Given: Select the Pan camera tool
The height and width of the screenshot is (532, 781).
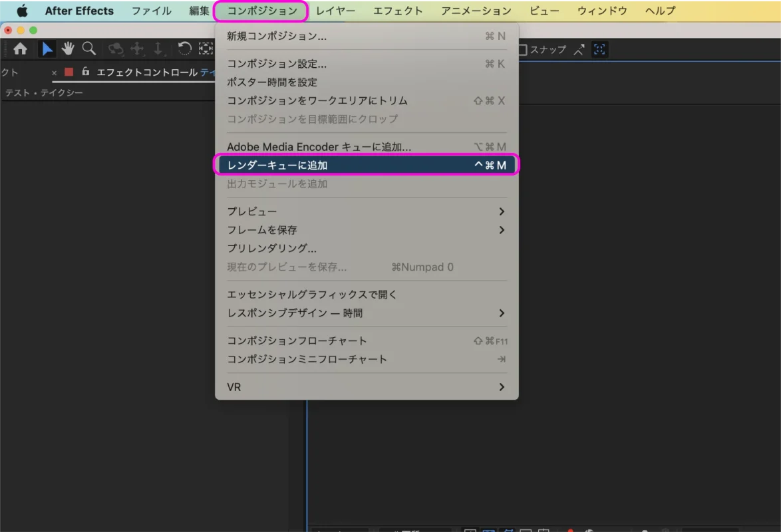Looking at the screenshot, I should (x=137, y=49).
